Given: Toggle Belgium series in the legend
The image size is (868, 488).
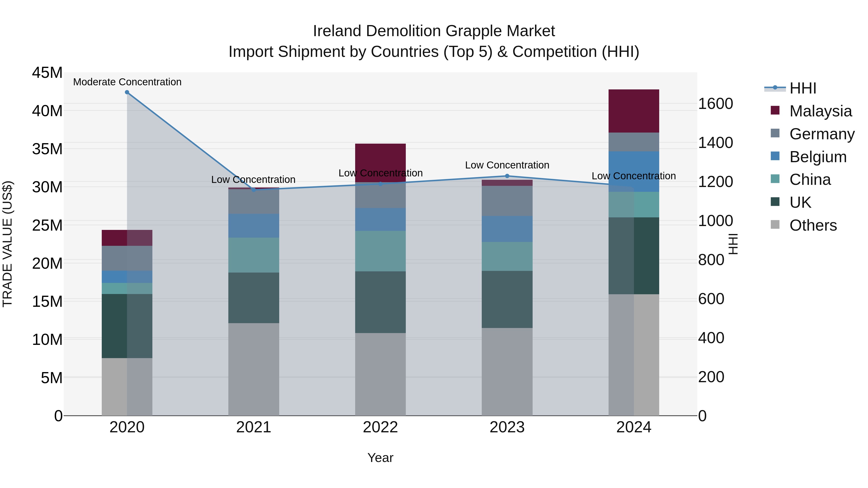Looking at the screenshot, I should coord(808,157).
